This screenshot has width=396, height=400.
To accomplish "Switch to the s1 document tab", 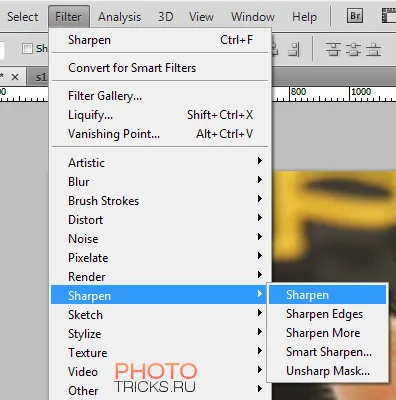I will pos(38,77).
